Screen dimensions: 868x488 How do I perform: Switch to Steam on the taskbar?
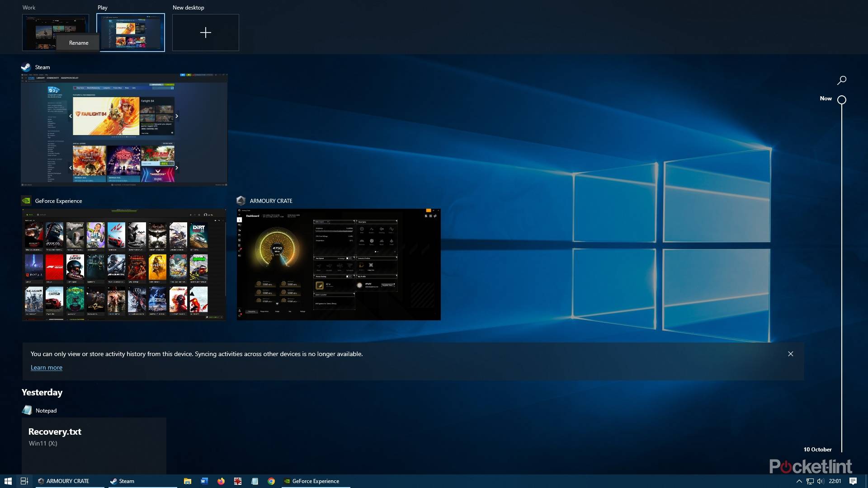pyautogui.click(x=142, y=481)
